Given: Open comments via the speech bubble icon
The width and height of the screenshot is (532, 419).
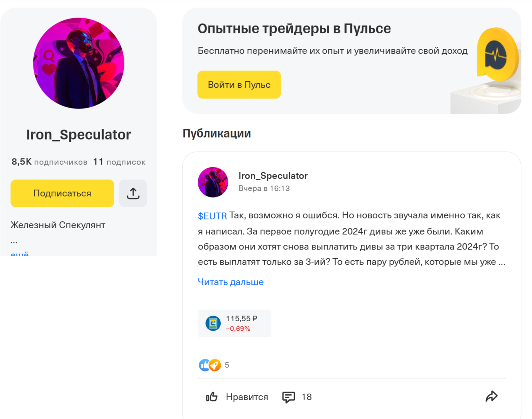Looking at the screenshot, I should pyautogui.click(x=288, y=397).
